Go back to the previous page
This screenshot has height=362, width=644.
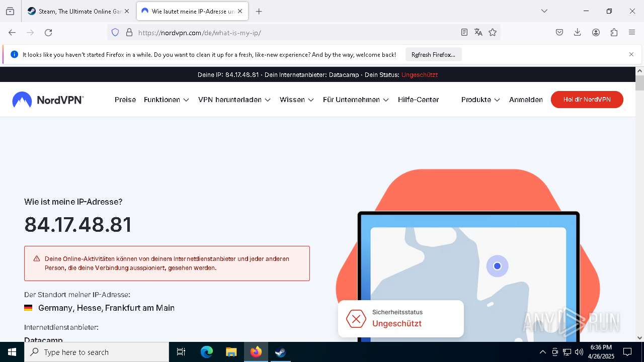click(12, 32)
